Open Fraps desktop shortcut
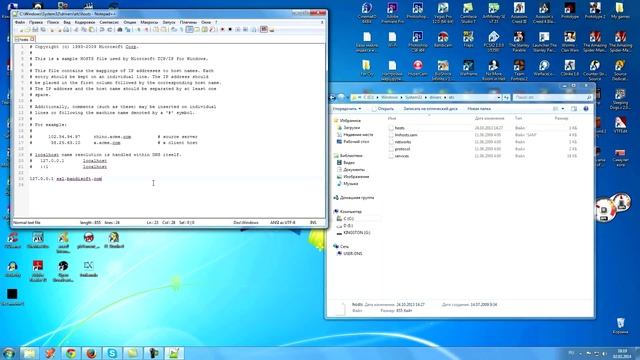The image size is (640, 360). 468,40
